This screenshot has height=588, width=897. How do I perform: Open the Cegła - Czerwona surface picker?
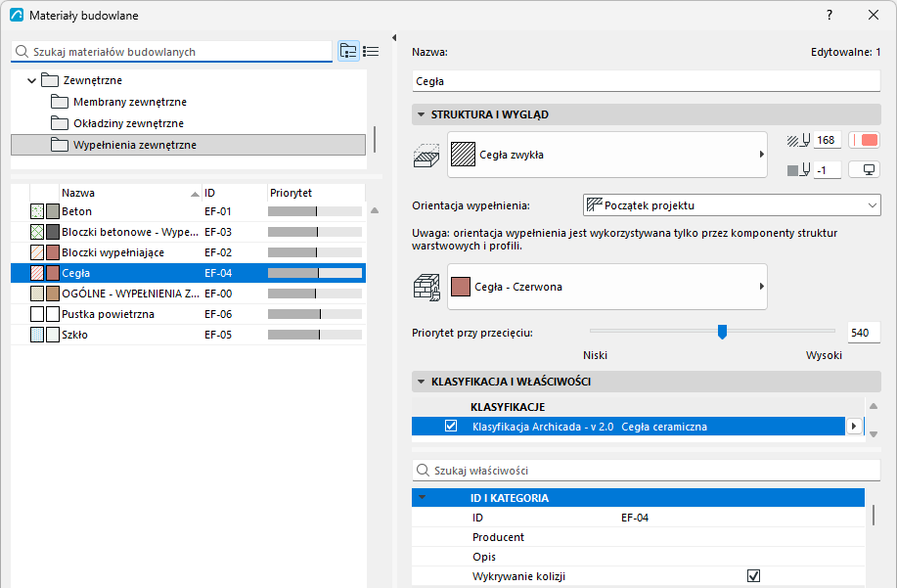click(606, 287)
